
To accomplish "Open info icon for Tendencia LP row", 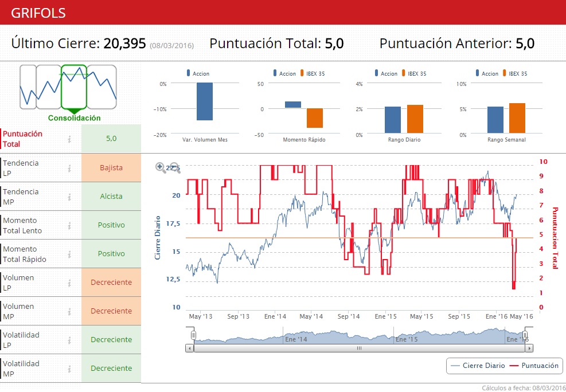I will tap(69, 168).
